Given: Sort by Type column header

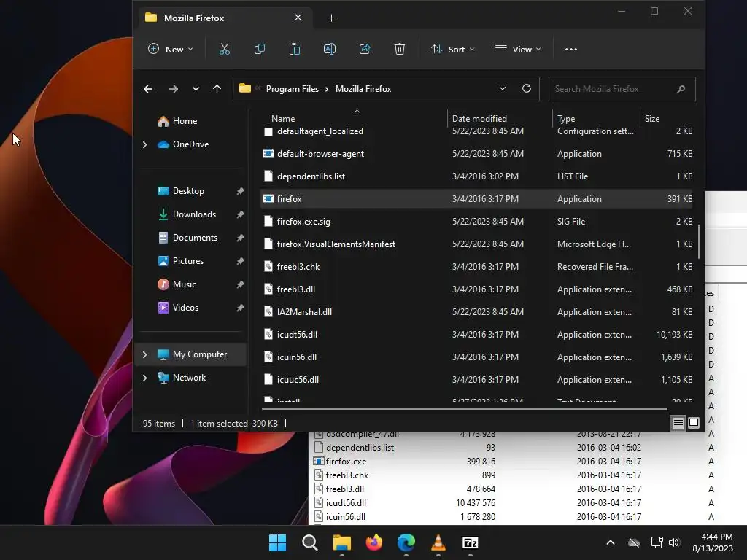Looking at the screenshot, I should pos(566,119).
